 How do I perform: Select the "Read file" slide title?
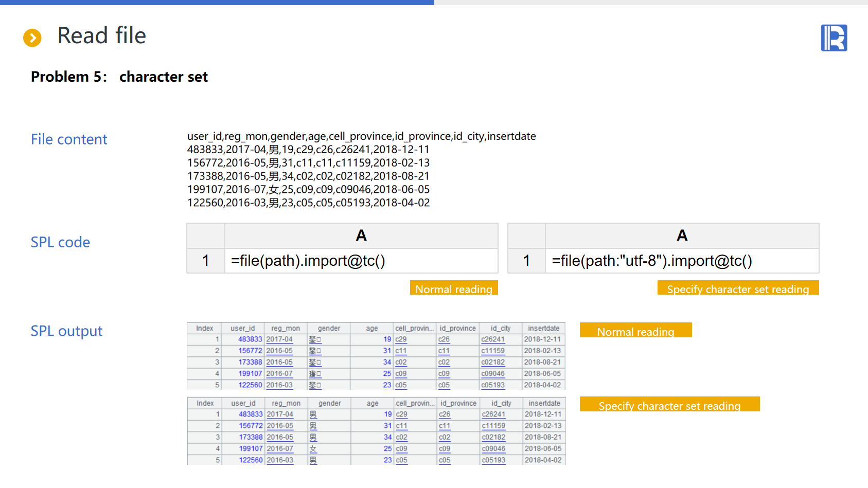pos(101,36)
